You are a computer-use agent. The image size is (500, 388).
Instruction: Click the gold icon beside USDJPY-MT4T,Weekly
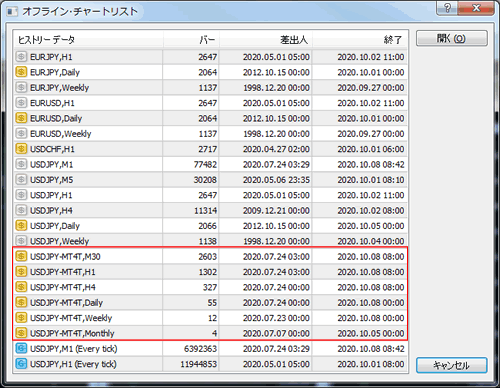click(x=21, y=318)
